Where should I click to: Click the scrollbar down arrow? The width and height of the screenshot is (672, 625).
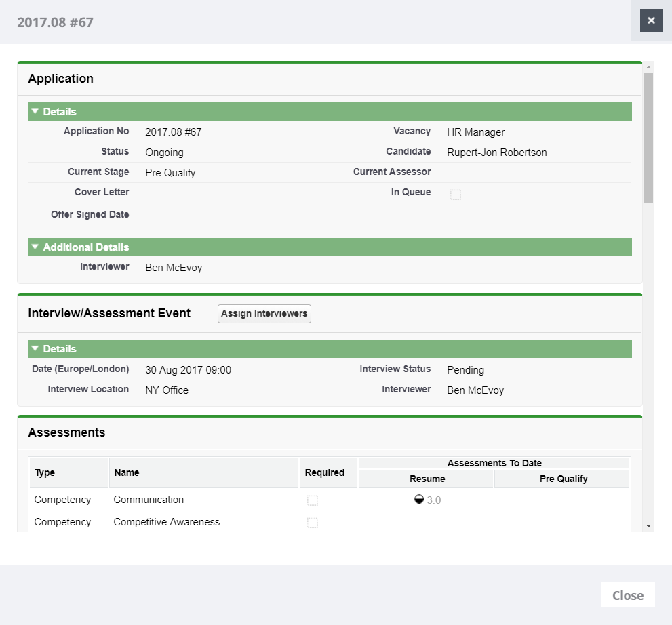[649, 526]
